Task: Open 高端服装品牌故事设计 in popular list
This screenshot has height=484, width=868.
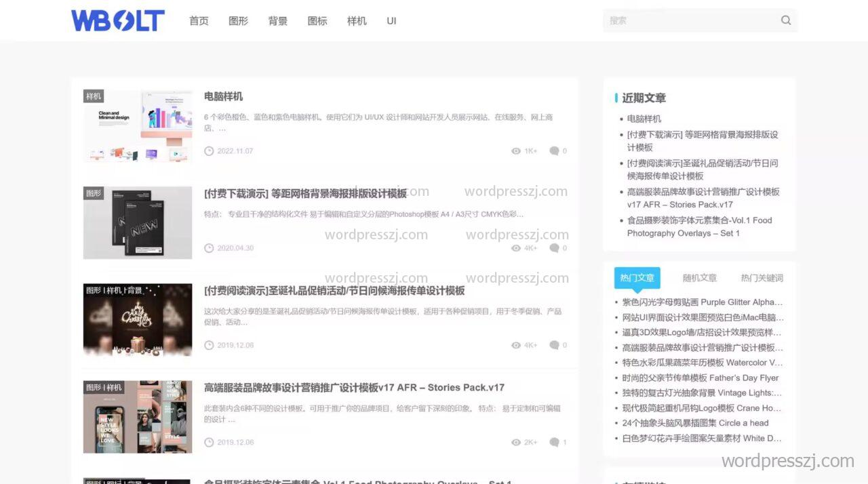Action: click(703, 348)
